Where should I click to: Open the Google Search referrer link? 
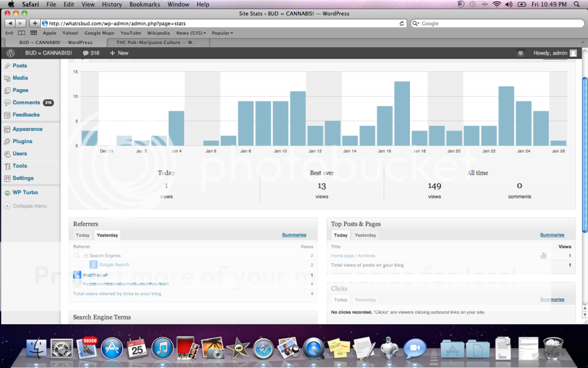[114, 264]
